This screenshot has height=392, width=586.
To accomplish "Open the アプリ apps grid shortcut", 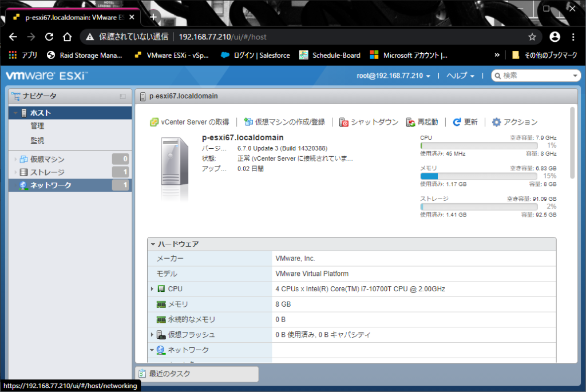I will pos(23,56).
